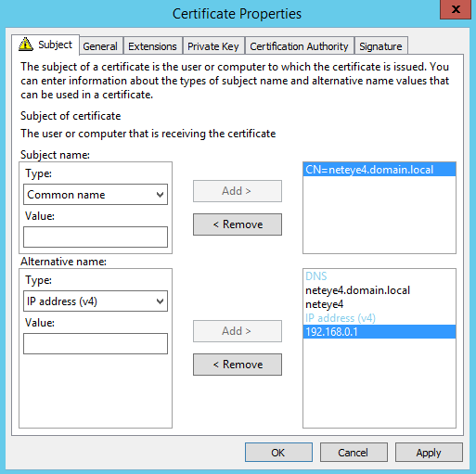
Task: Open the Alternative name Type dropdown (IP address v4)
Action: point(96,301)
